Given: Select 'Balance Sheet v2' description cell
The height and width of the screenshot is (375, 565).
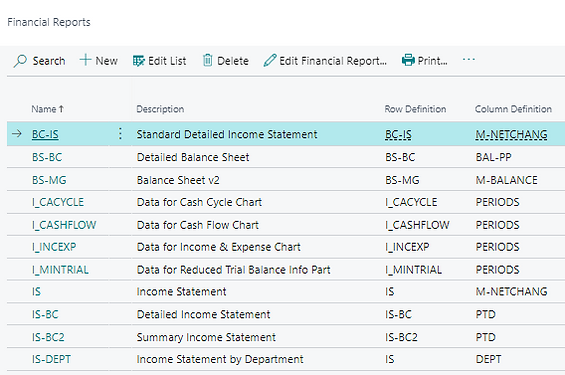Looking at the screenshot, I should click(178, 180).
